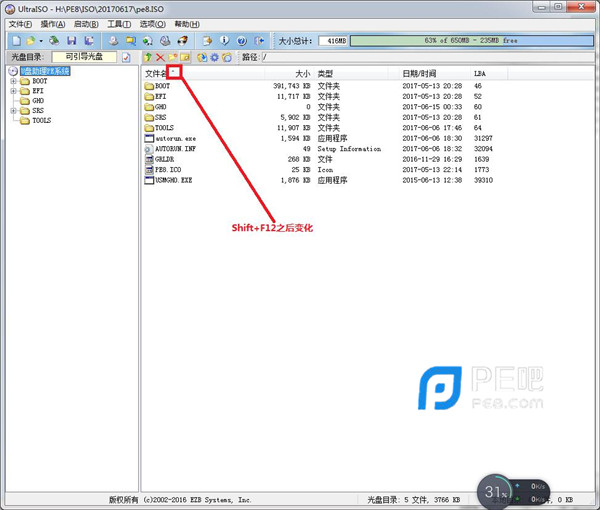Screen dimensions: 600x510
Task: Click the New Folder icon
Action: point(173,57)
